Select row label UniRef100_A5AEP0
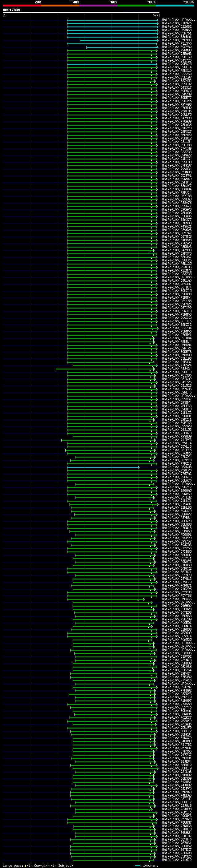Viewport: 197px width, 868px height. (x=177, y=470)
